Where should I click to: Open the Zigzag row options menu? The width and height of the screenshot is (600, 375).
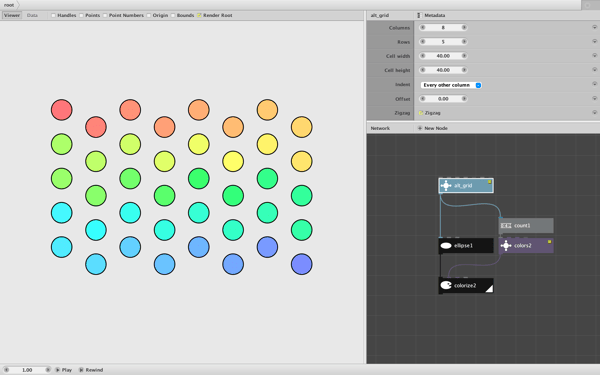click(x=594, y=112)
